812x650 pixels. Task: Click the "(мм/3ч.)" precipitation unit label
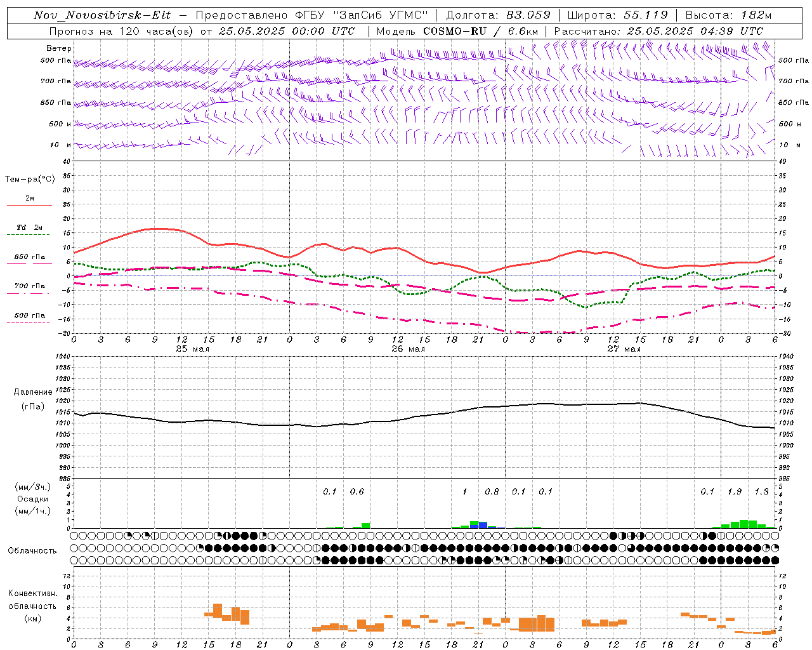(33, 487)
